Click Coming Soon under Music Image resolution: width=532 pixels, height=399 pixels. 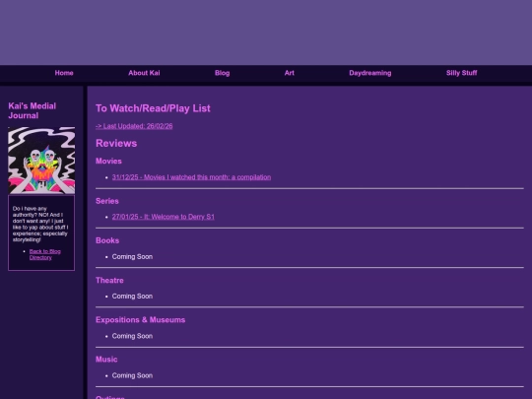coord(132,375)
